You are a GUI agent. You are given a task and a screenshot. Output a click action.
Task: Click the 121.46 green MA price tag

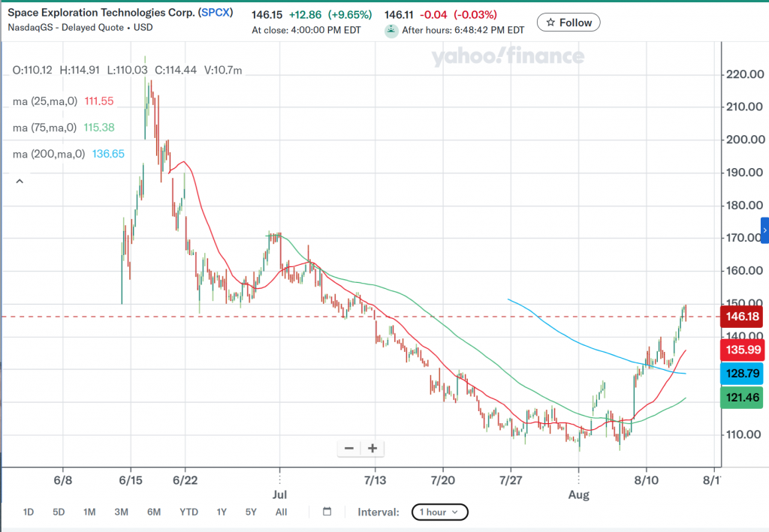tap(741, 397)
